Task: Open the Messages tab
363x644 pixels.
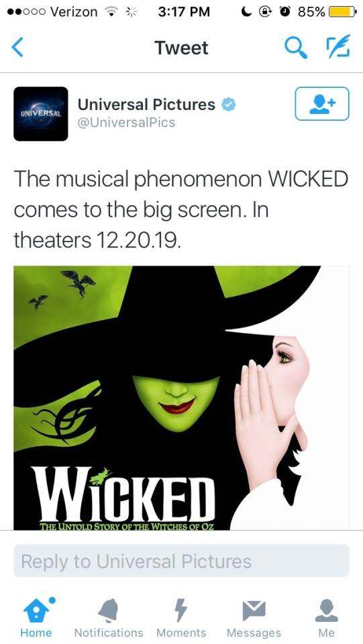Action: coord(254,617)
